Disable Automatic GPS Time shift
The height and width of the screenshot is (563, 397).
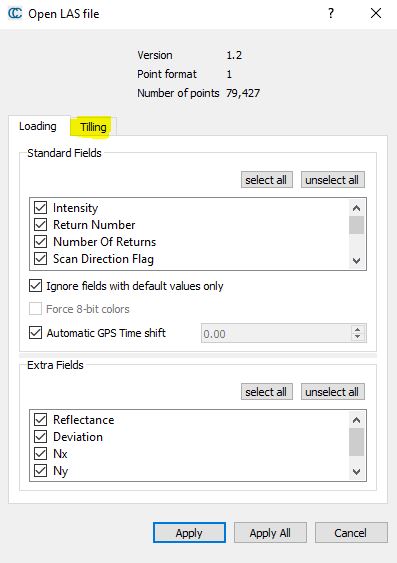pyautogui.click(x=35, y=332)
